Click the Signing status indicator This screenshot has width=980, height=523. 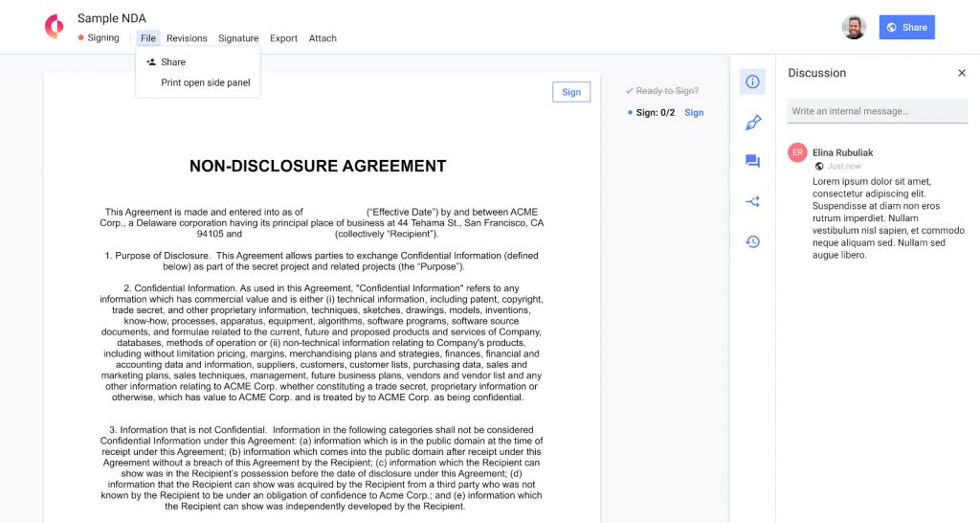pos(99,37)
